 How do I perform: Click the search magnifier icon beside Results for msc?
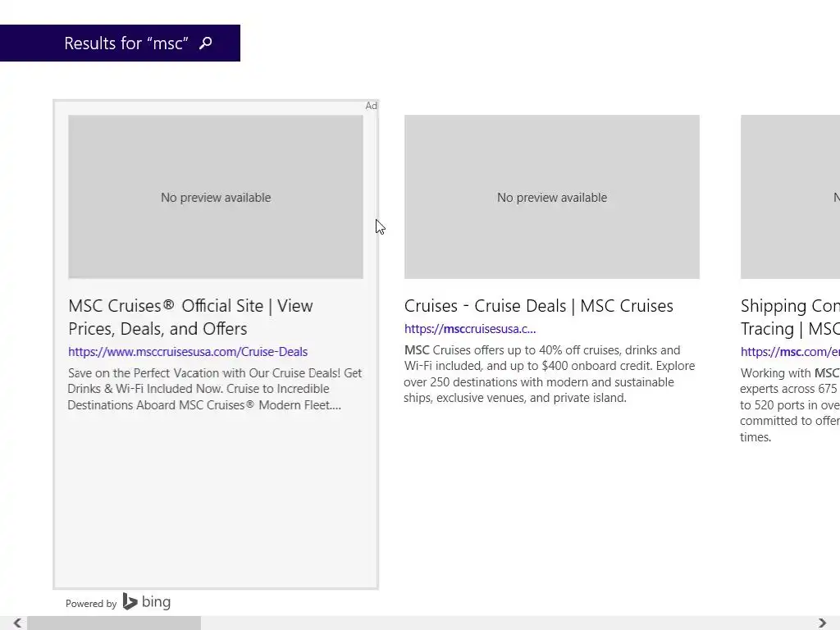click(206, 43)
